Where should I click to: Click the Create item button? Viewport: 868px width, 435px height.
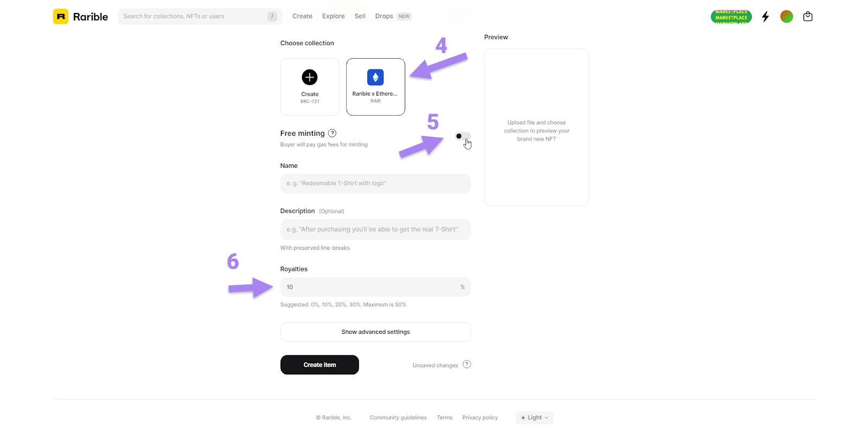320,365
